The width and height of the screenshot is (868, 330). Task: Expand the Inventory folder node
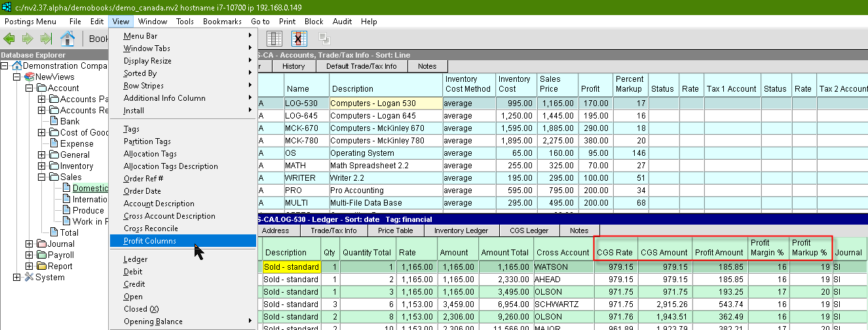[42, 166]
